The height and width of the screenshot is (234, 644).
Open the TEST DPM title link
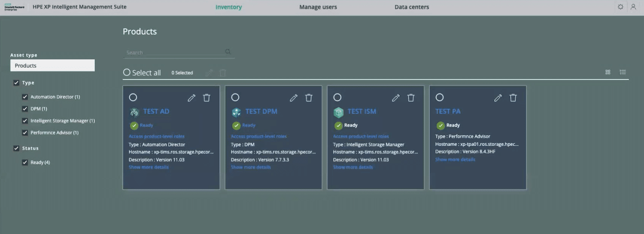261,111
